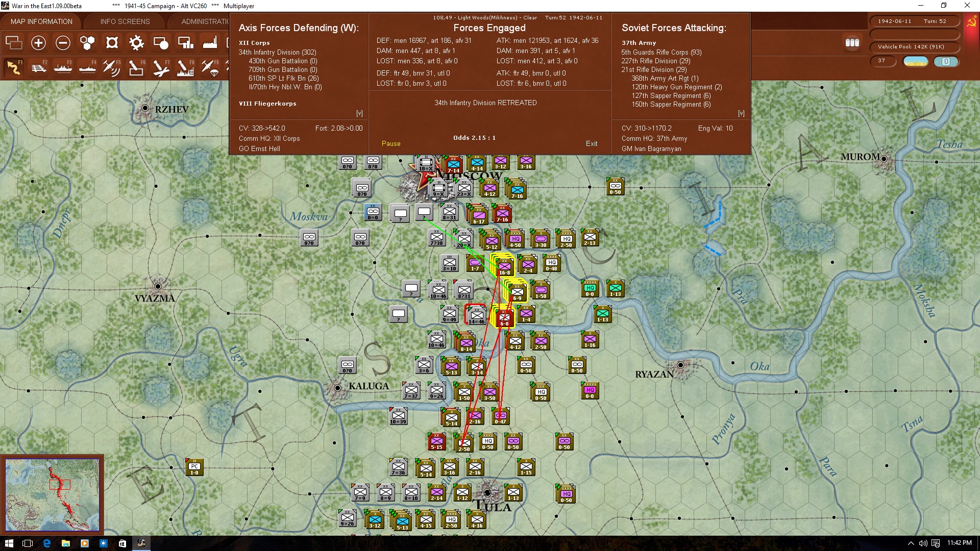Expand the Axis forces list [v]
This screenshot has width=980, height=551.
[359, 113]
